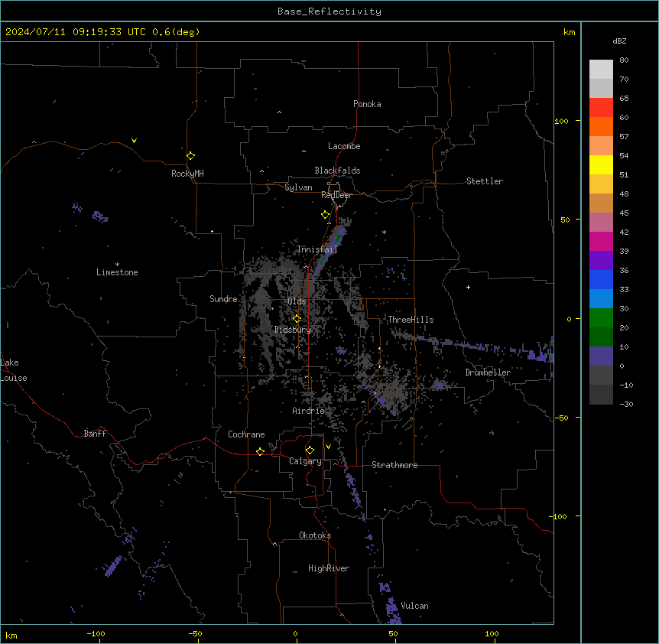
Task: Pick the light gray 80 dBZ legend swatch
Action: click(601, 70)
